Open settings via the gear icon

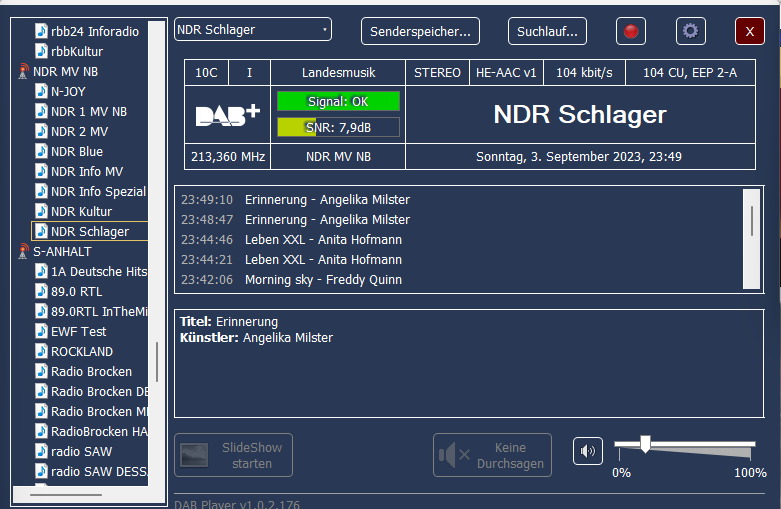click(690, 31)
